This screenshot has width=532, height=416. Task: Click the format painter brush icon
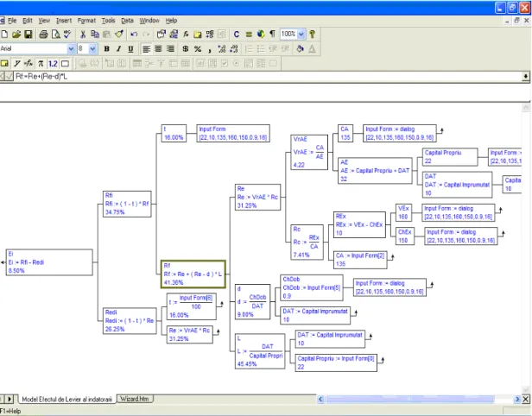point(119,34)
